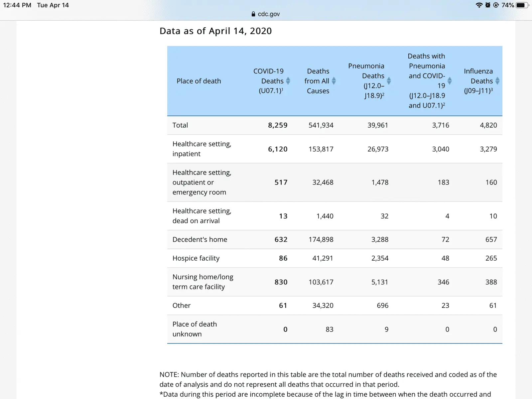
Task: Tap the Data as of April 14, 2020 heading
Action: (x=215, y=31)
